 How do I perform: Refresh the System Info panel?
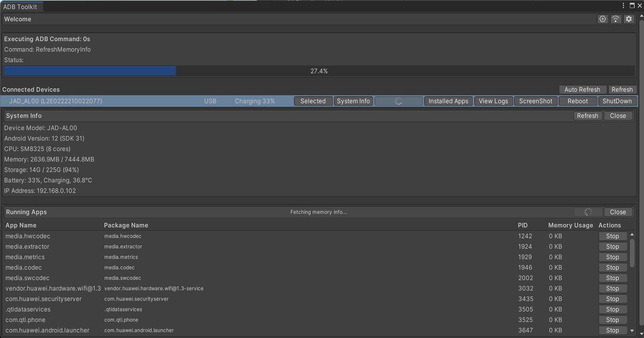click(x=588, y=116)
